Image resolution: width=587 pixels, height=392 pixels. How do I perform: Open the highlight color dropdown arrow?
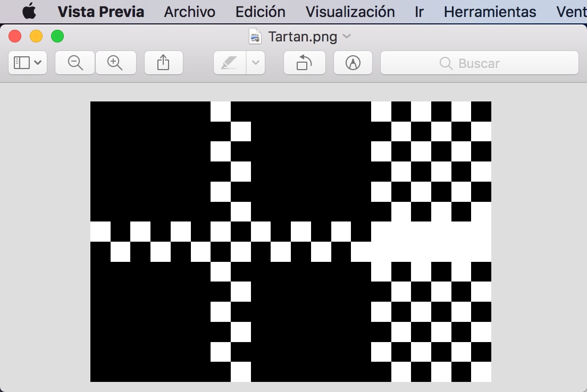[x=255, y=62]
